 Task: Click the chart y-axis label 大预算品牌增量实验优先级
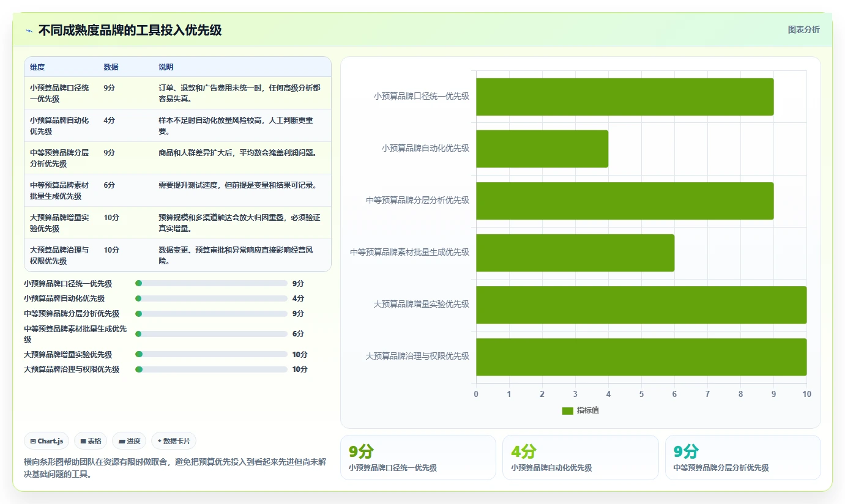[x=421, y=304]
